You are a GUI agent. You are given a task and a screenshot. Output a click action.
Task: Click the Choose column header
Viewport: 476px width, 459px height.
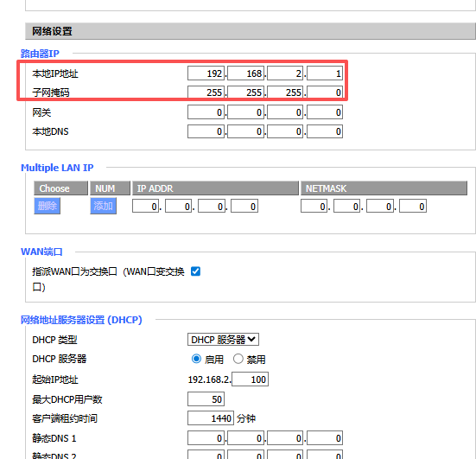click(60, 188)
